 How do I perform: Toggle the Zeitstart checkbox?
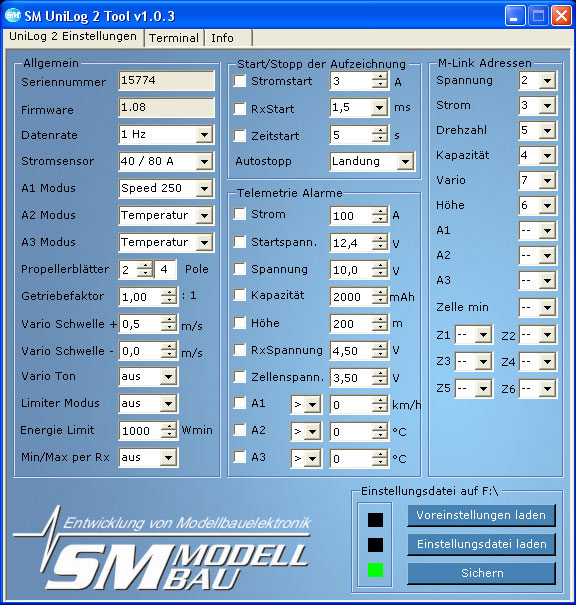point(240,135)
